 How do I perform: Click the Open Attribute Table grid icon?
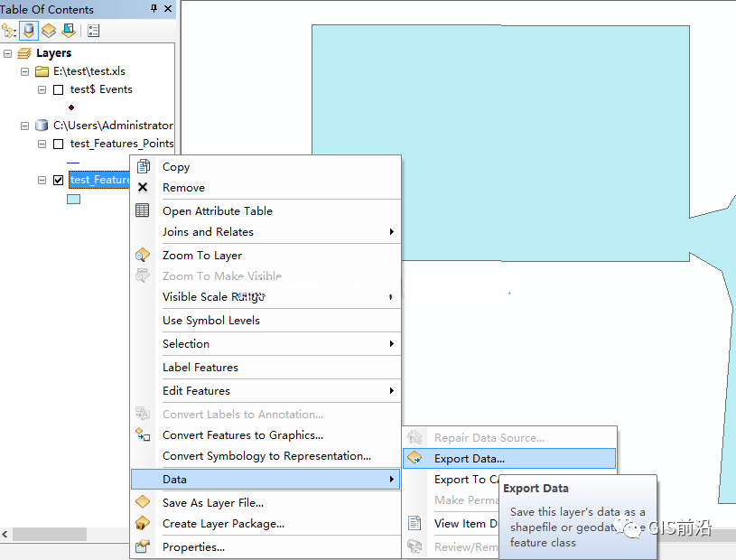click(x=142, y=210)
